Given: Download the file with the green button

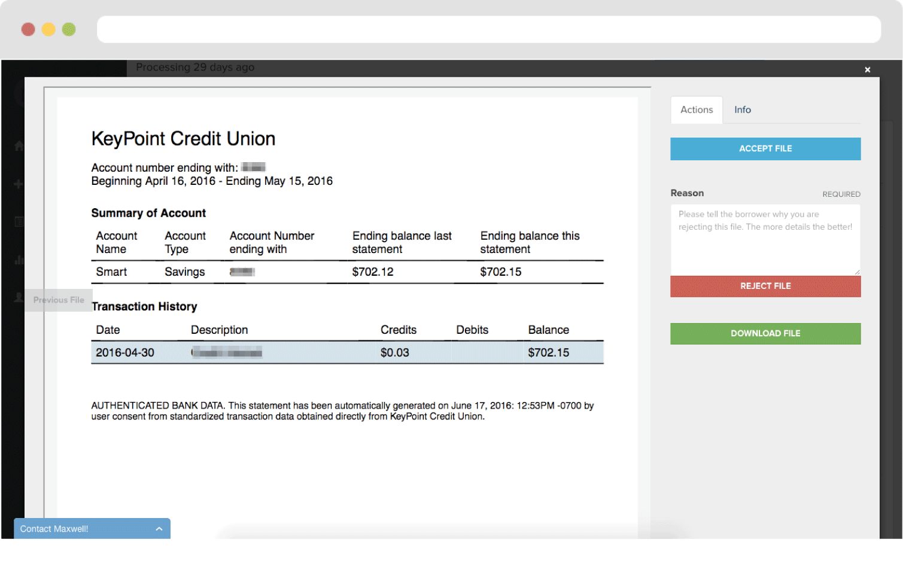Looking at the screenshot, I should click(x=765, y=334).
